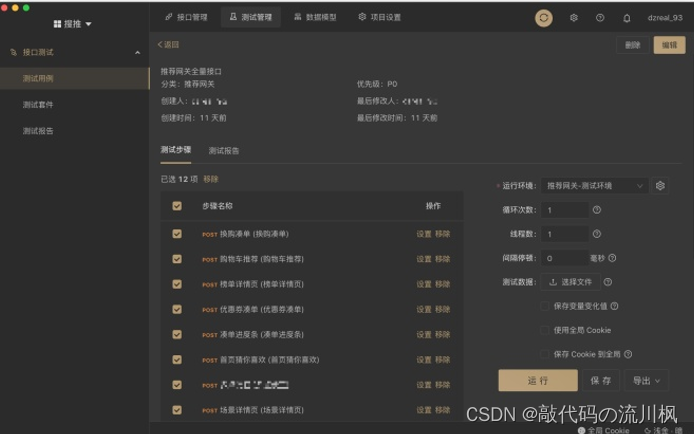Image resolution: width=694 pixels, height=434 pixels.
Task: Go back via 返回 link
Action: (168, 45)
